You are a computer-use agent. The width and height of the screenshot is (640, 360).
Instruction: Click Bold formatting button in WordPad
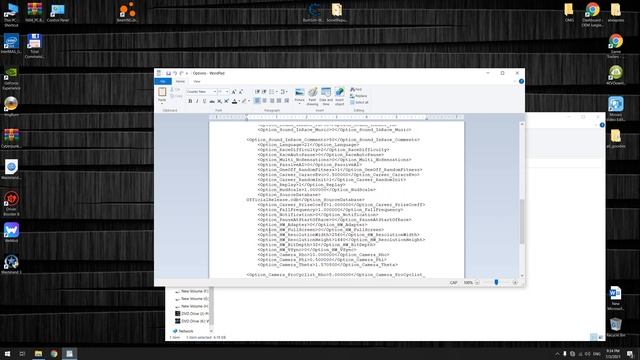[190, 101]
